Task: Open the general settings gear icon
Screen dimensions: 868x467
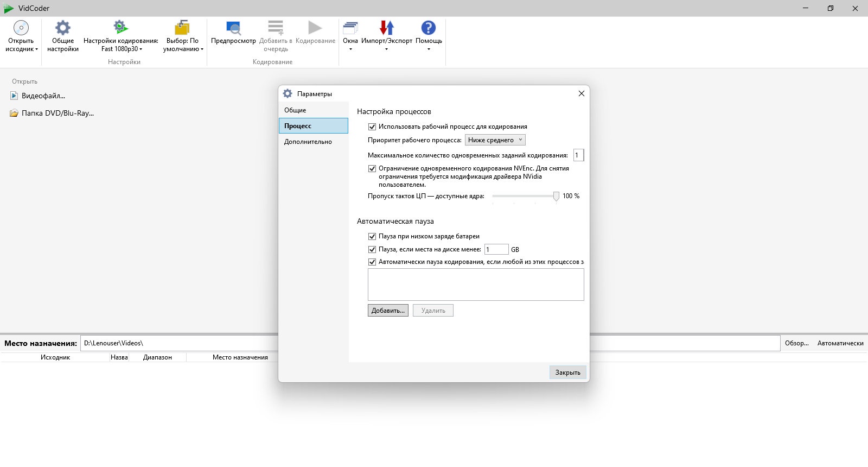Action: tap(63, 28)
